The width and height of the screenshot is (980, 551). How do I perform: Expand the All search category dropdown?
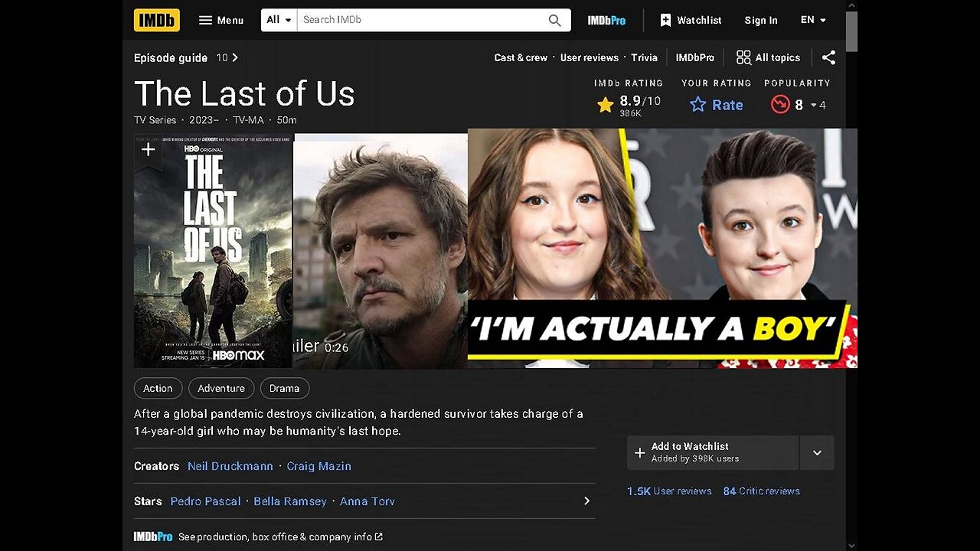tap(279, 20)
